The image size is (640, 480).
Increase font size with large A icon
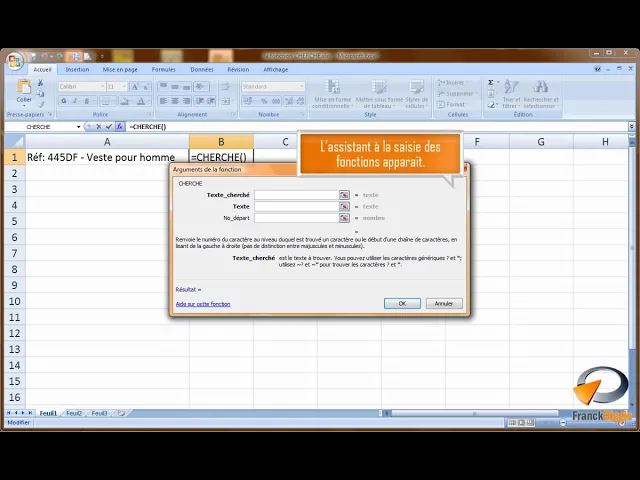(x=135, y=87)
